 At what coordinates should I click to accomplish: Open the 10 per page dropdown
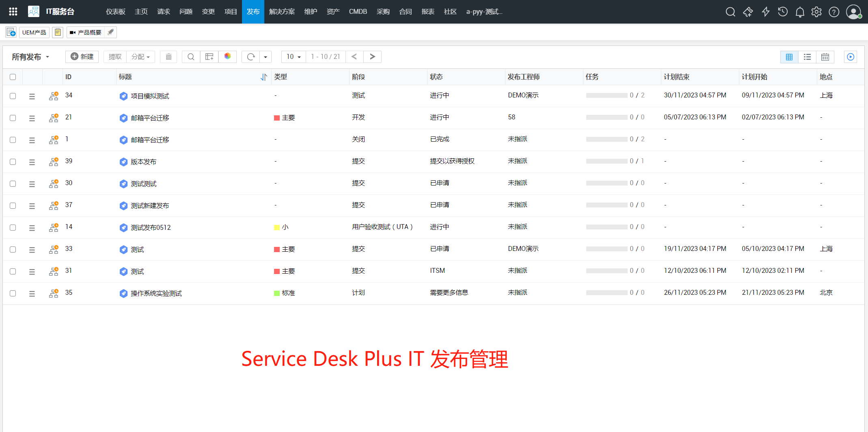point(294,57)
